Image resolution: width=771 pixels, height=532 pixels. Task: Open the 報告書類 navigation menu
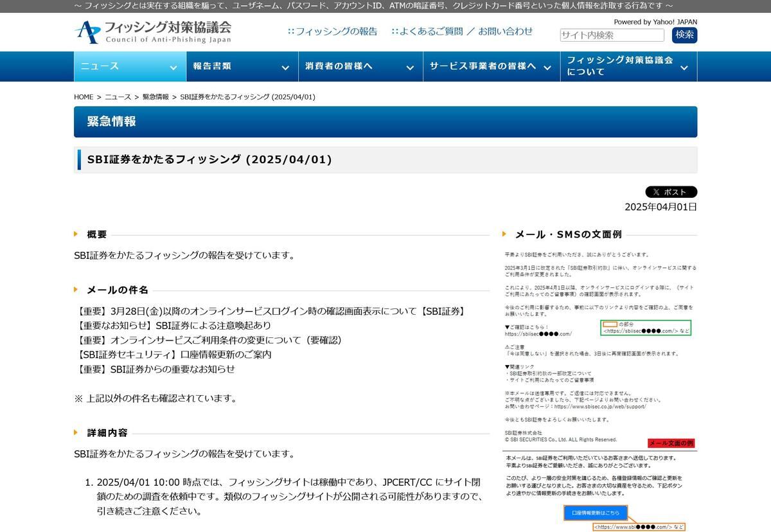(242, 66)
